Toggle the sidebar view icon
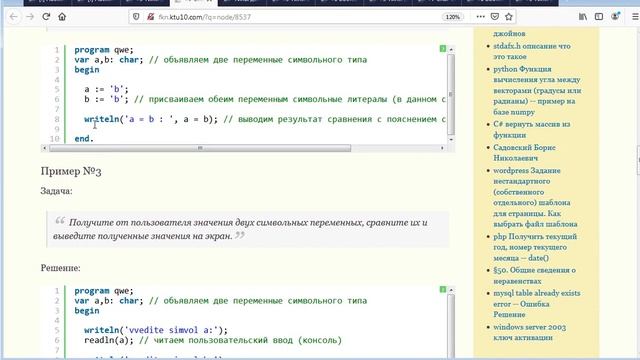 coord(599,17)
